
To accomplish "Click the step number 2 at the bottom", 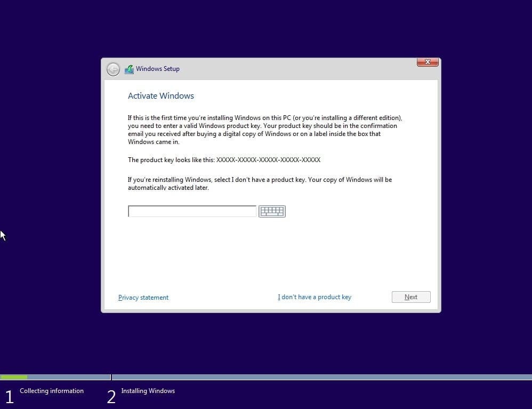I will coord(111,397).
